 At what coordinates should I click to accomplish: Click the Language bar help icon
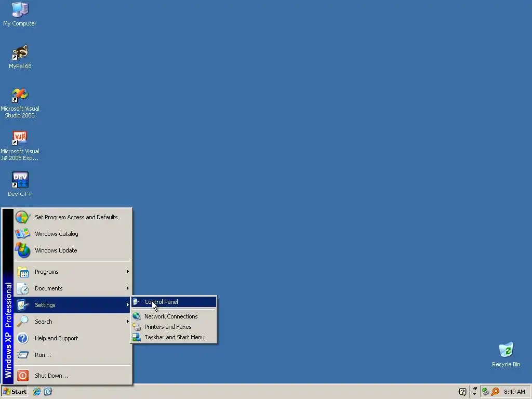click(x=462, y=392)
